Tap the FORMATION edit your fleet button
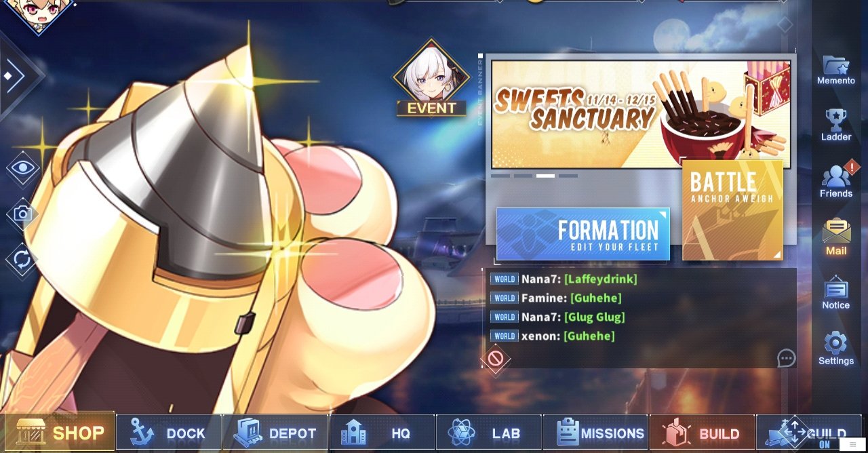Screen dimensions: 868x453 click(x=583, y=234)
